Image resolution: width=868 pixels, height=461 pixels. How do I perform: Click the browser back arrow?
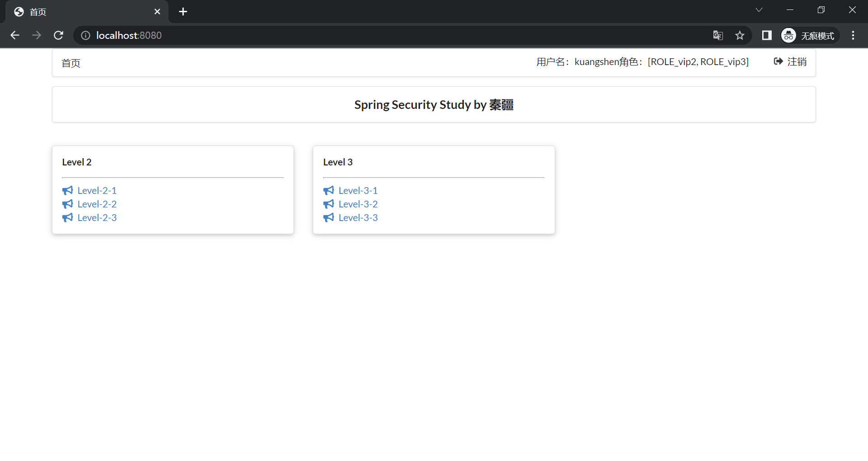tap(15, 35)
